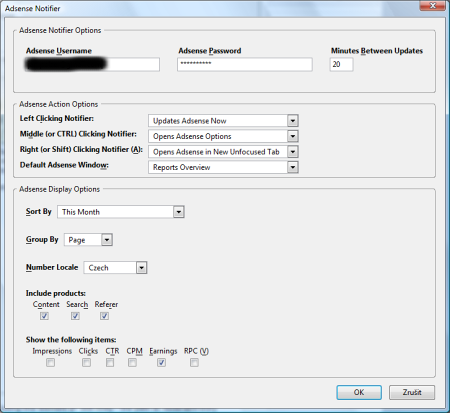Open the Middle (or CTRL) Clicking Notifier dropdown

223,136
